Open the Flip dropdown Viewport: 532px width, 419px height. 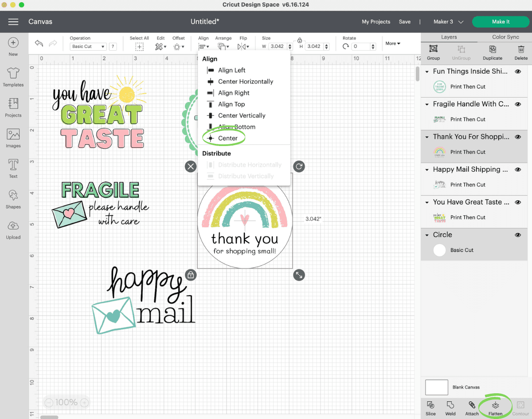tap(243, 47)
